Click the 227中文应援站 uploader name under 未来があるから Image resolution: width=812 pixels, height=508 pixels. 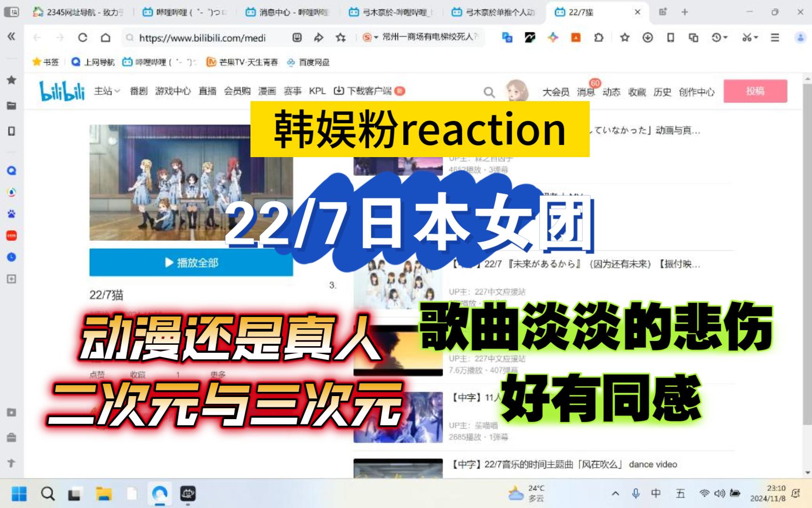500,292
